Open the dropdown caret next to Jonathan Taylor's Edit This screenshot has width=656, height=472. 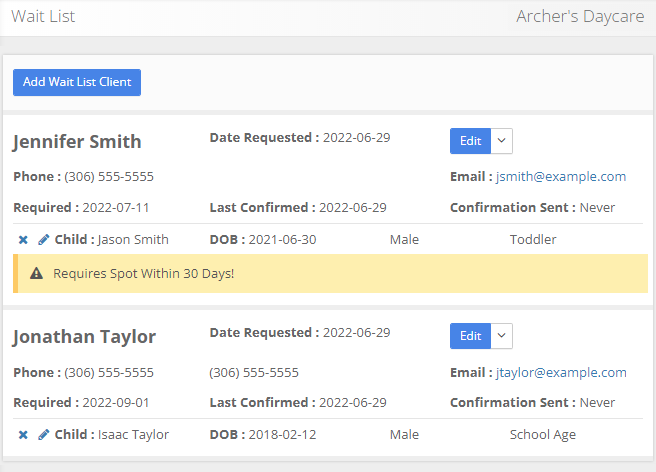(502, 336)
